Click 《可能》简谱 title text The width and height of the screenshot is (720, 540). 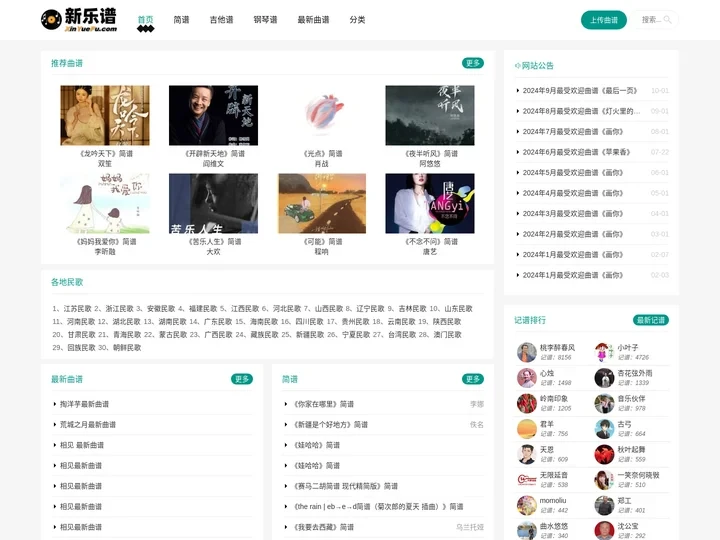[x=322, y=242]
